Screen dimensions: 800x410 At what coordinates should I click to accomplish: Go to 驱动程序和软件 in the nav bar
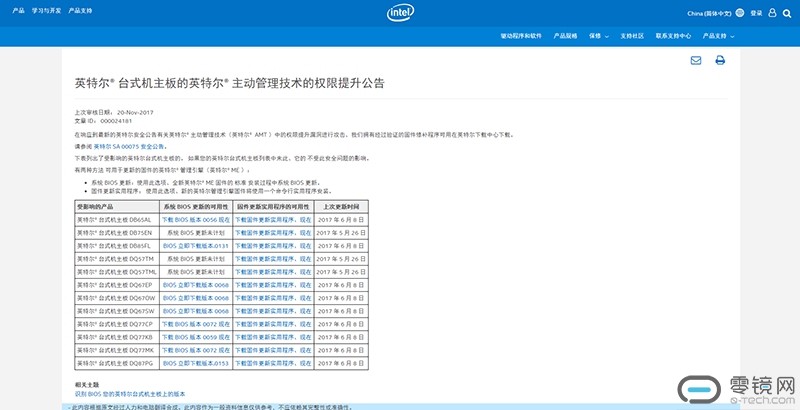tap(521, 36)
